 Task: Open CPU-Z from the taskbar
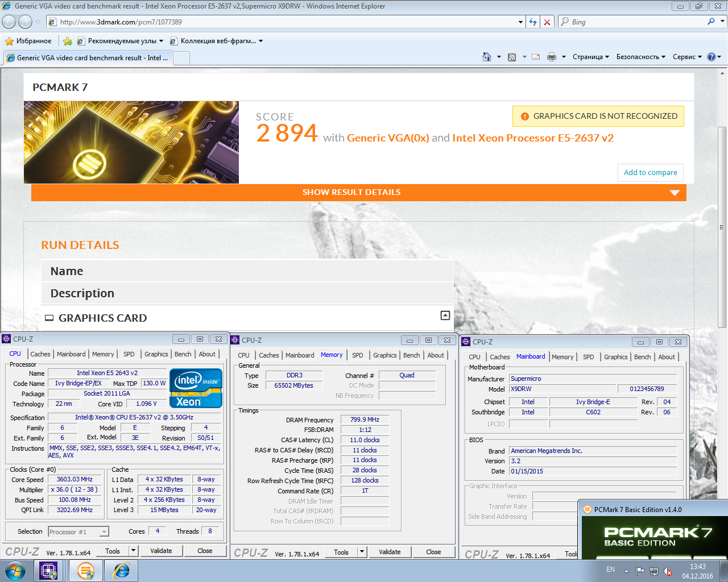point(48,571)
